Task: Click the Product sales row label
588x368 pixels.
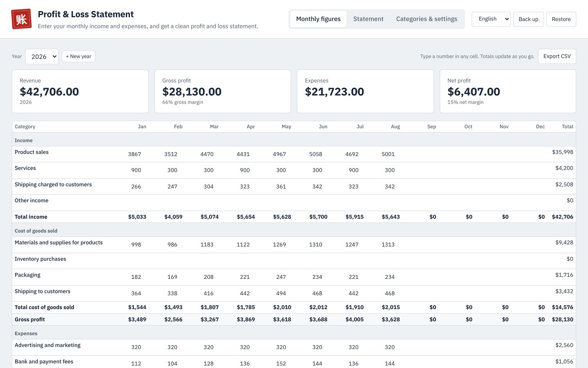Action: tap(31, 152)
